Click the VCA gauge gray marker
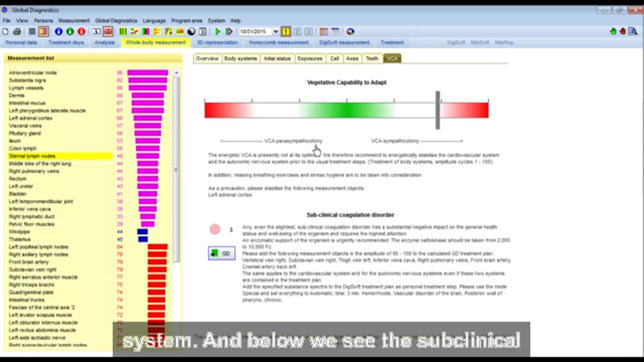The width and height of the screenshot is (644, 362). pyautogui.click(x=438, y=110)
